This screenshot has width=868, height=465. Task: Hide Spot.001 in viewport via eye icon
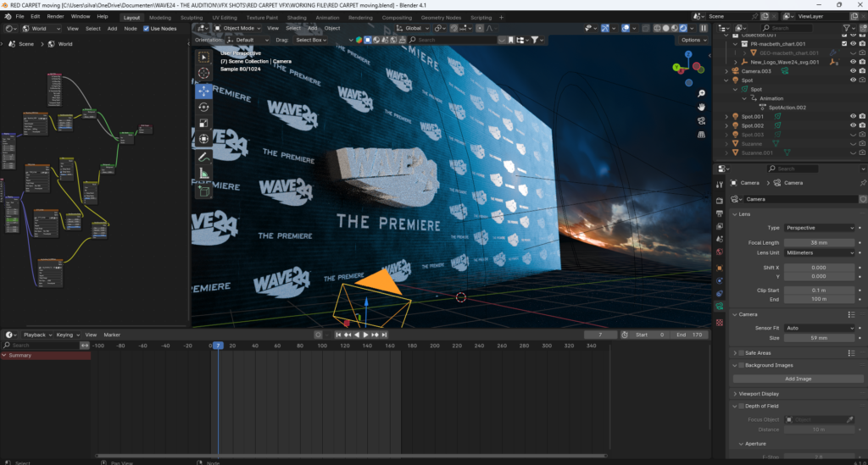click(853, 116)
